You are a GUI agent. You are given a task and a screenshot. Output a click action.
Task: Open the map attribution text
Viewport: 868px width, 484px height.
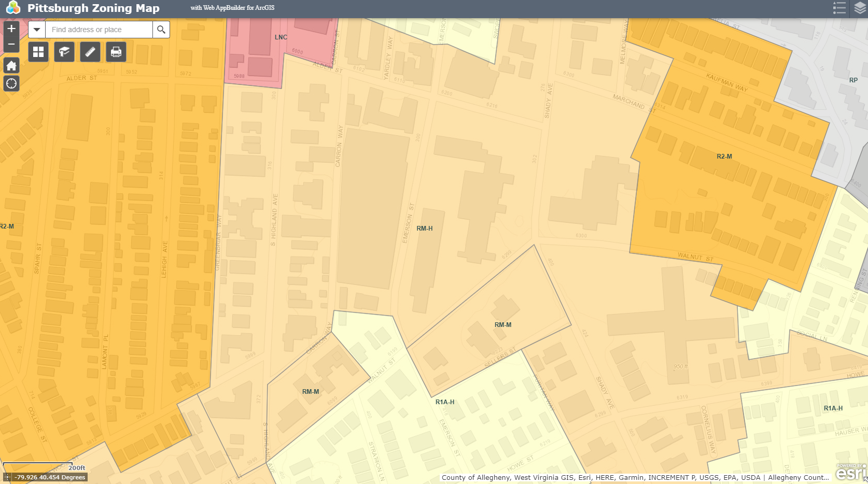pos(635,478)
